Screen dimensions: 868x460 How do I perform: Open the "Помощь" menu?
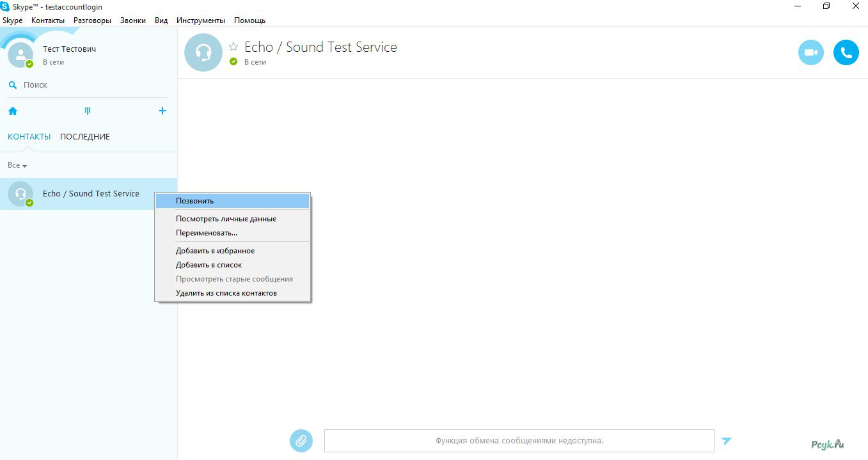tap(249, 20)
